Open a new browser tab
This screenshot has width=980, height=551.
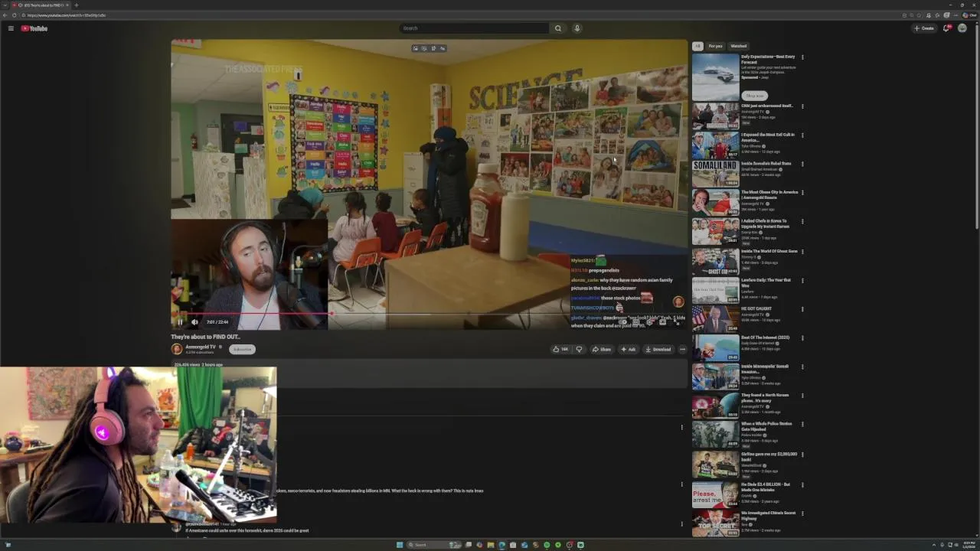click(x=76, y=5)
